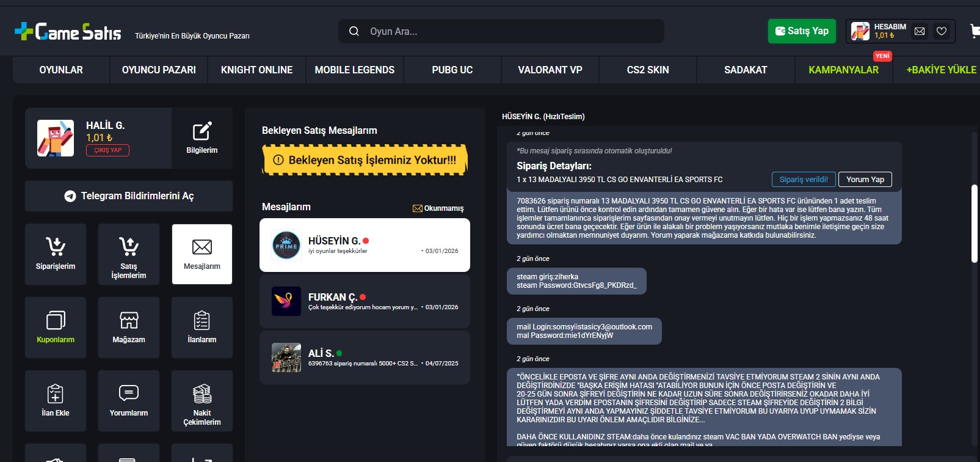Click the 1,01 ₺ profile balance
This screenshot has width=980, height=462.
tap(99, 138)
